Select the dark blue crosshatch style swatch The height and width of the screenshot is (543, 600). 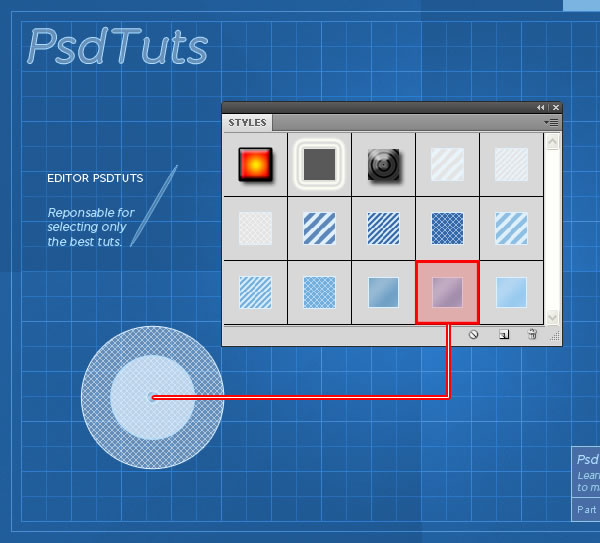[x=447, y=228]
